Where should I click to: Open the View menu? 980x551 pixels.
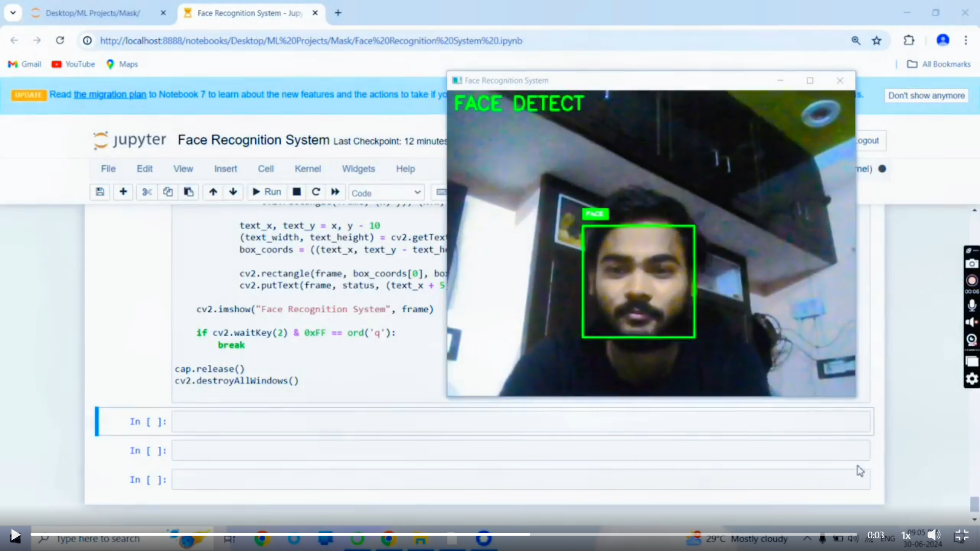coord(183,169)
